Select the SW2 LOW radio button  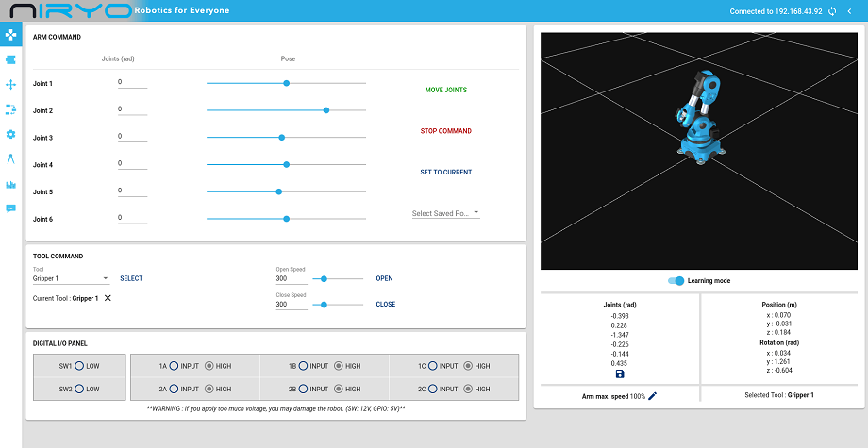point(79,389)
